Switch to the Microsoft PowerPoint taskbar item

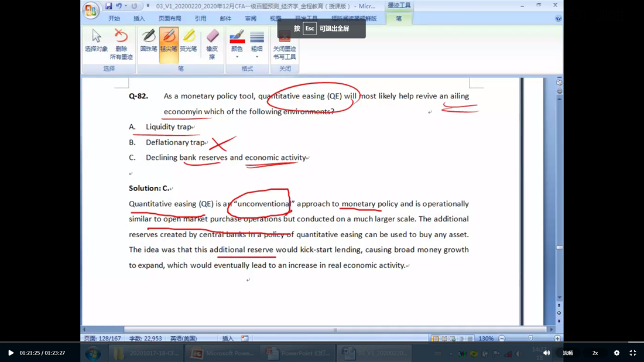point(222,353)
